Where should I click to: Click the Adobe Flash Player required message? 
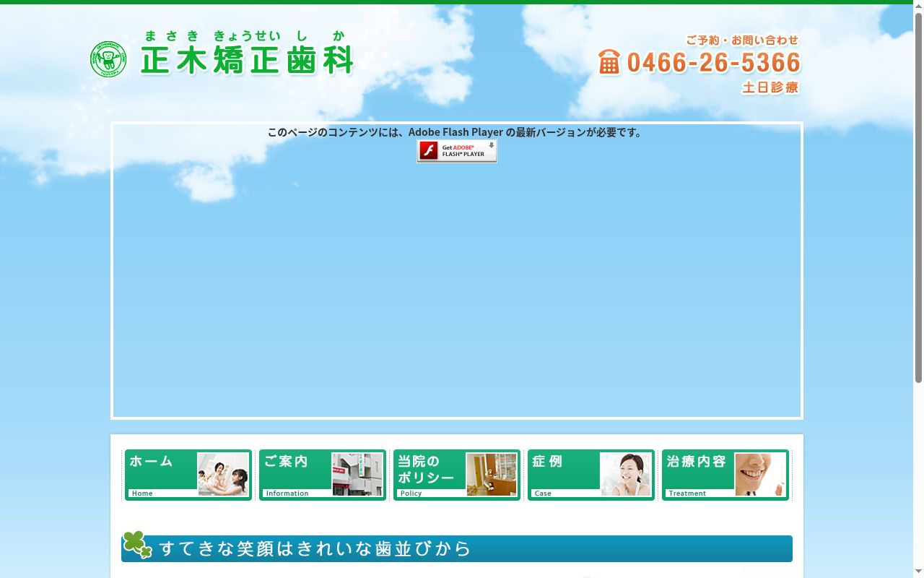pos(456,132)
